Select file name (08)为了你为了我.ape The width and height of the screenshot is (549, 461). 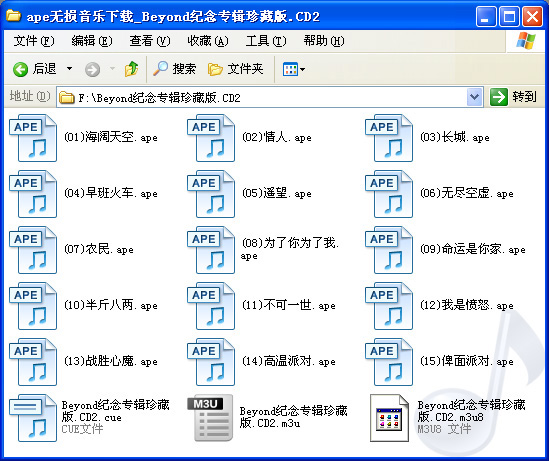(290, 249)
